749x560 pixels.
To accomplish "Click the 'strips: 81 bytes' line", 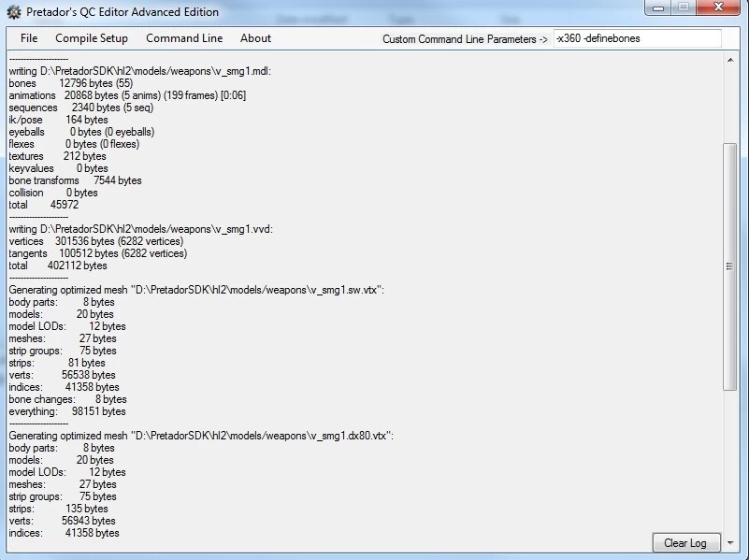I will (57, 363).
